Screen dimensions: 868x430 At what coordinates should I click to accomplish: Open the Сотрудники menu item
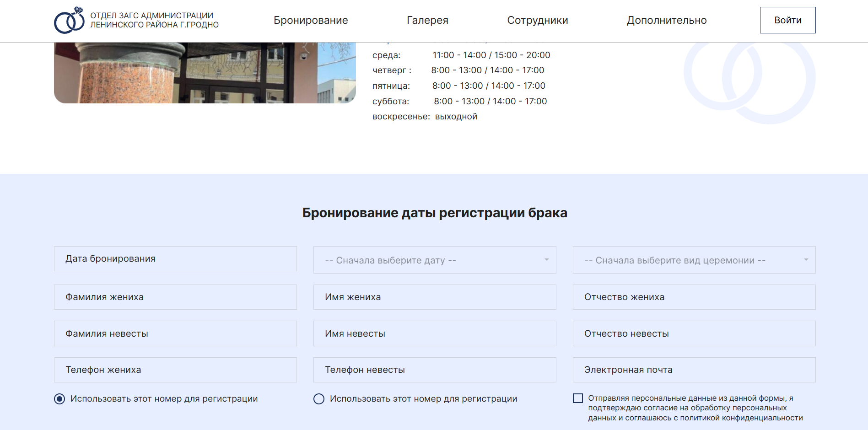click(538, 20)
